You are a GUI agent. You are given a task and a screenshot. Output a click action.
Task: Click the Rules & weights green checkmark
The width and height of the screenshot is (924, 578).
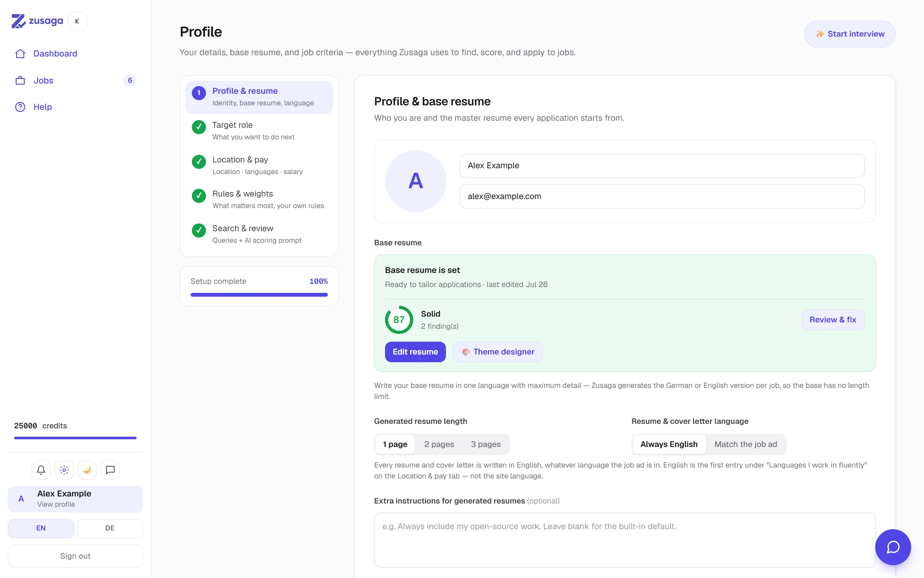199,196
